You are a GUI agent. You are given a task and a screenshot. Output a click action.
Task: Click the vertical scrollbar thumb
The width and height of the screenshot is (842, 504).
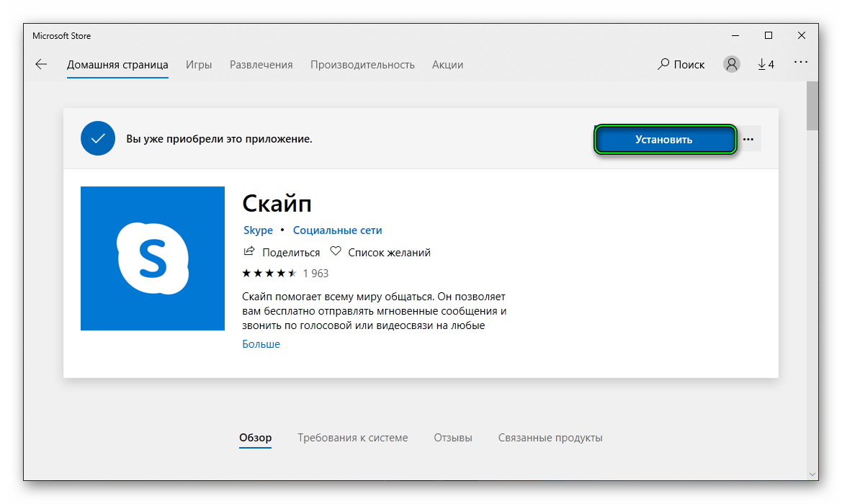pos(812,106)
